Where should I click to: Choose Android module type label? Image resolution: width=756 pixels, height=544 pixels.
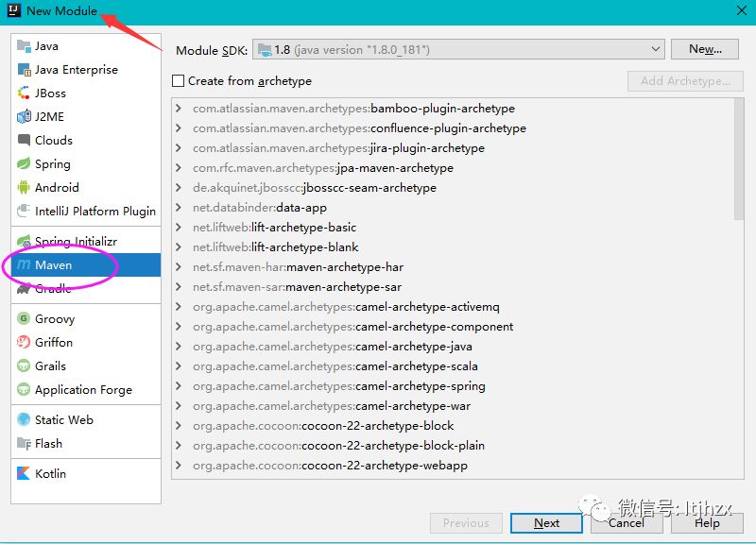click(57, 187)
